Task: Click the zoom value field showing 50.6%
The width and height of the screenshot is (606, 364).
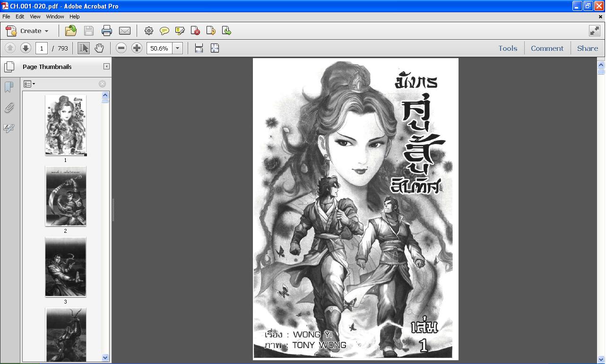Action: tap(160, 48)
